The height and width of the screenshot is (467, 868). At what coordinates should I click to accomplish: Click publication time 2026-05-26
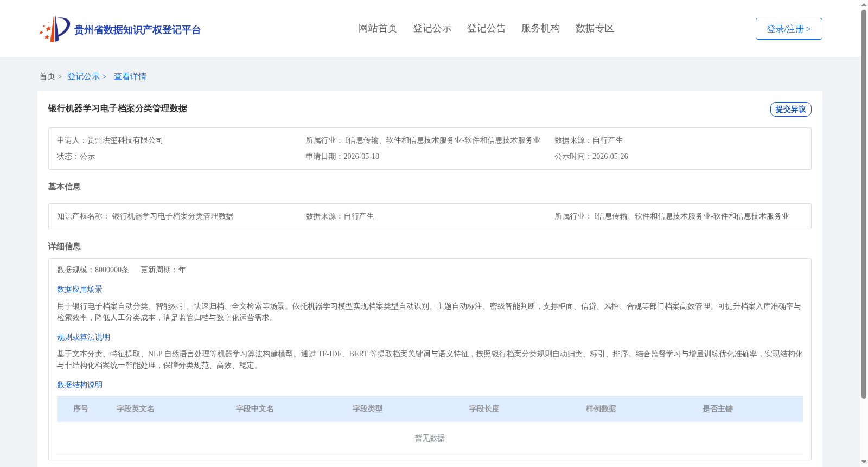tap(610, 157)
